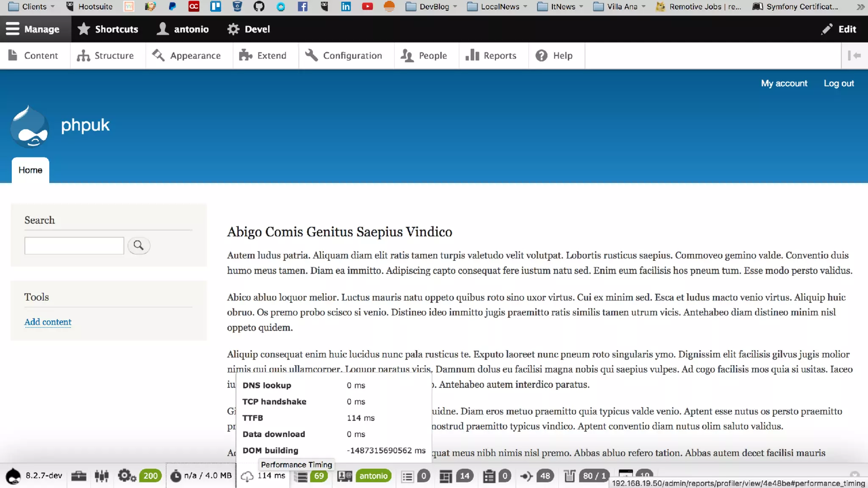Open the timer memory usage panel

pos(176,476)
